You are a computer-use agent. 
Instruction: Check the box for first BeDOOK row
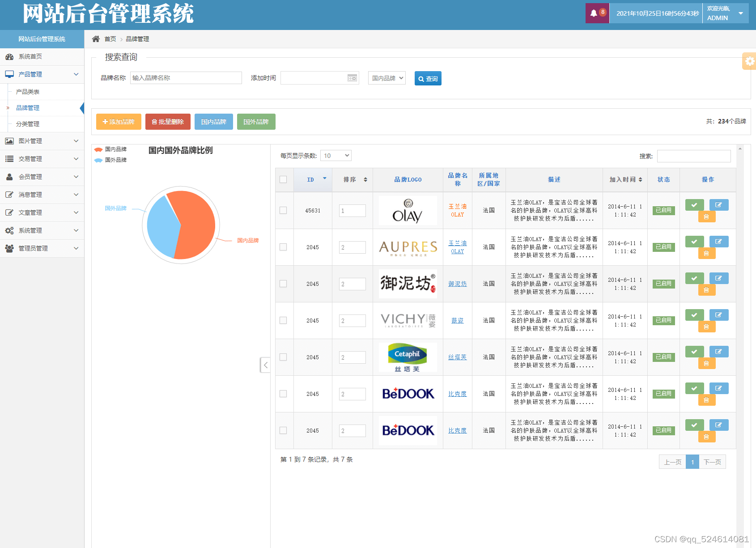coord(283,394)
